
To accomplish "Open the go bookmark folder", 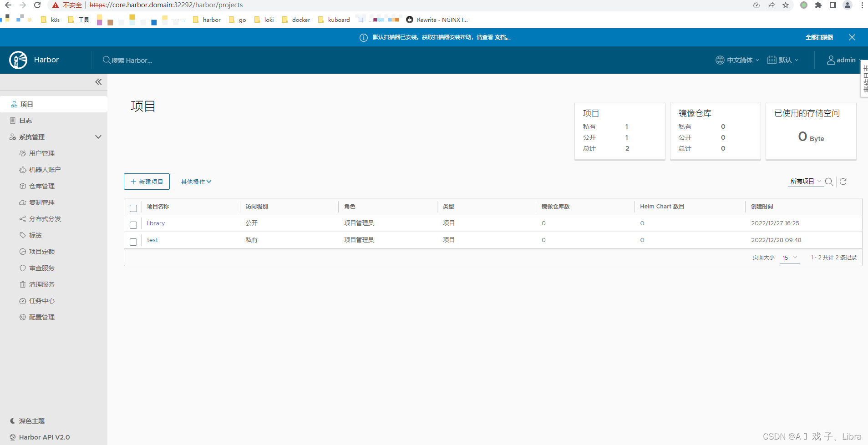I will tap(238, 20).
